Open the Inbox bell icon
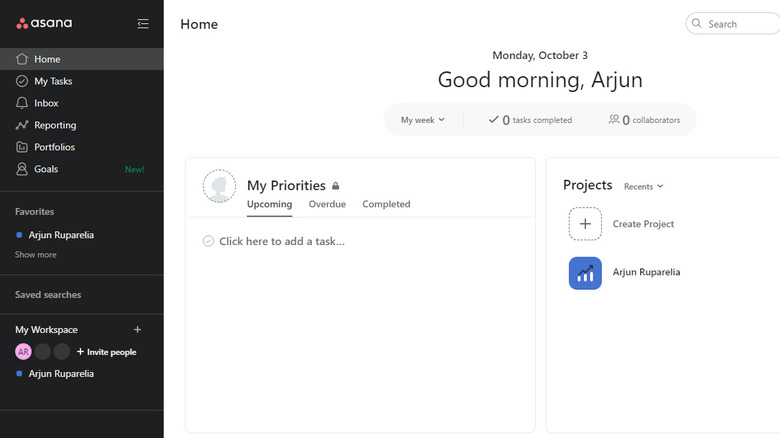The width and height of the screenshot is (780, 438). 23,103
